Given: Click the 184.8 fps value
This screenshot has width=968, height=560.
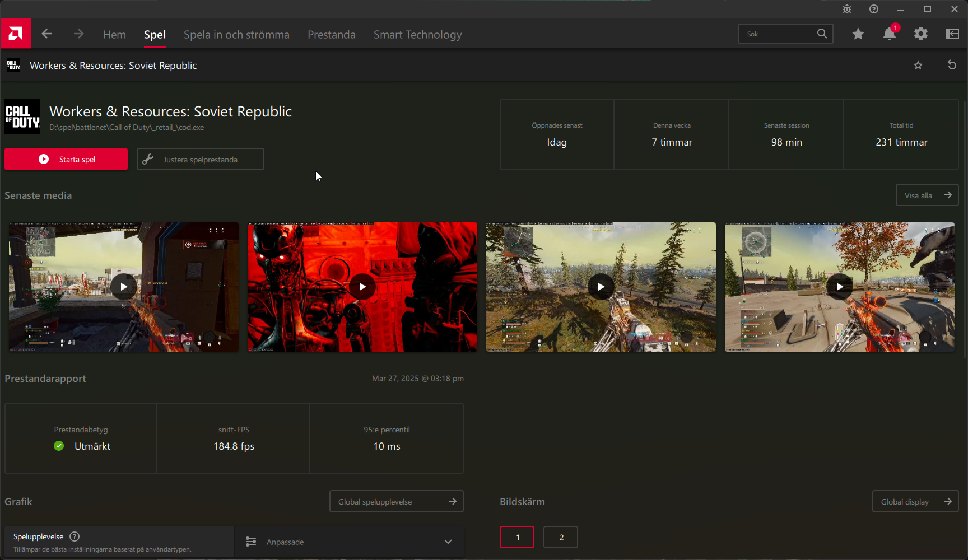Looking at the screenshot, I should tap(234, 446).
